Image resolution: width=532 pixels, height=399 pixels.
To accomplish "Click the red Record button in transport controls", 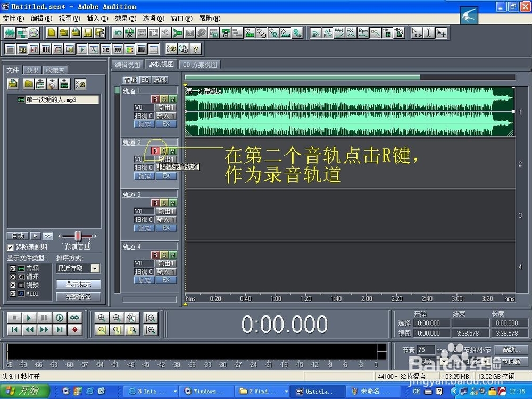I will tap(73, 329).
